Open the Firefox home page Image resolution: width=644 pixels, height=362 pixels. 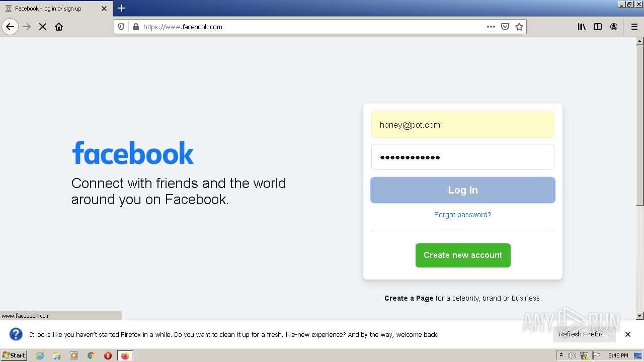59,27
